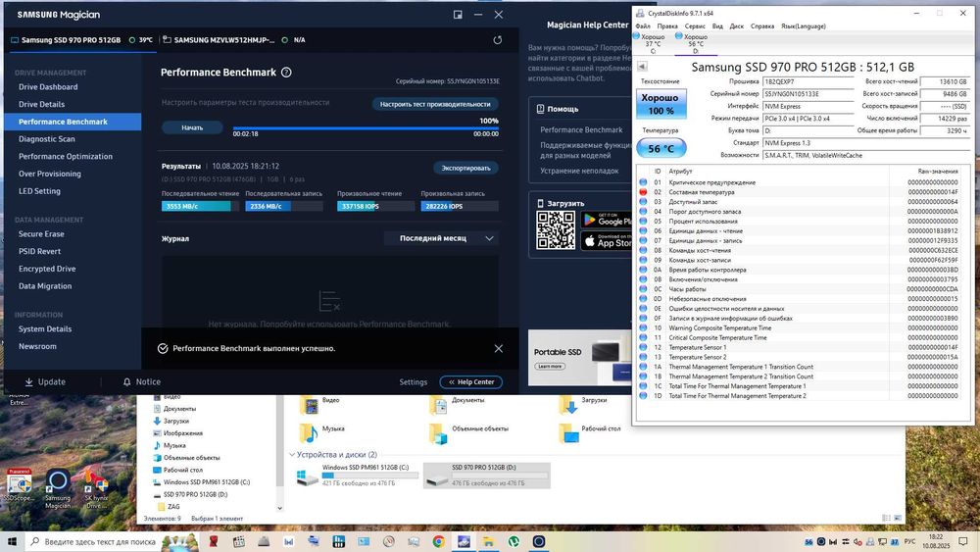Open Performance Optimization in sidebar
The height and width of the screenshot is (552, 980).
[66, 156]
